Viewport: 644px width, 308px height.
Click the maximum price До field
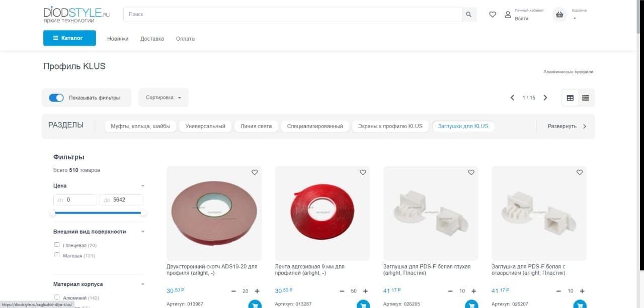point(121,200)
